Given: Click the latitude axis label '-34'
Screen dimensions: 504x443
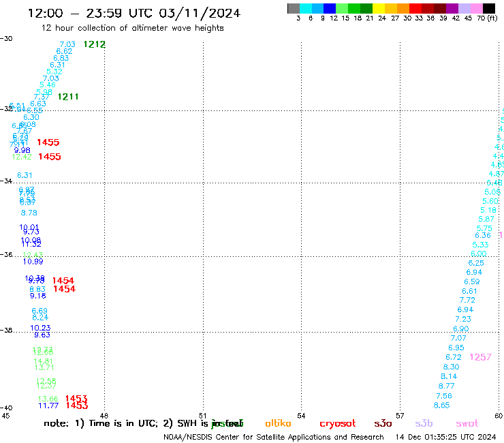Looking at the screenshot, I should 6,181.
